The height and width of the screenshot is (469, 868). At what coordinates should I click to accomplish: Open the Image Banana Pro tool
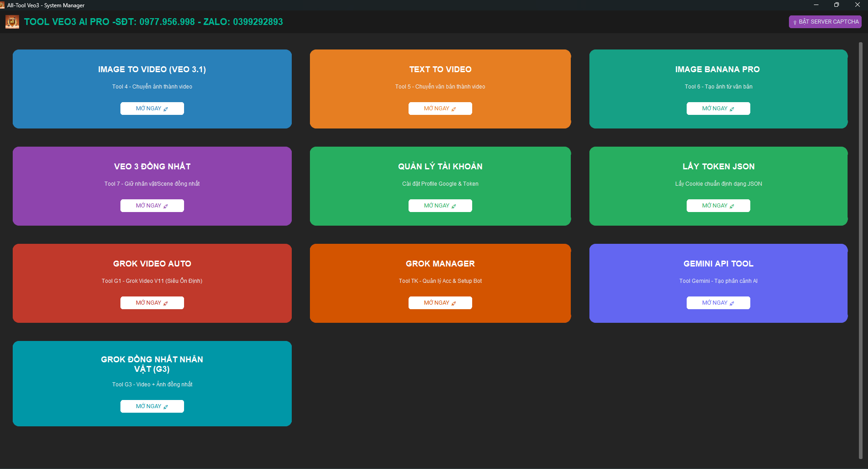point(718,109)
